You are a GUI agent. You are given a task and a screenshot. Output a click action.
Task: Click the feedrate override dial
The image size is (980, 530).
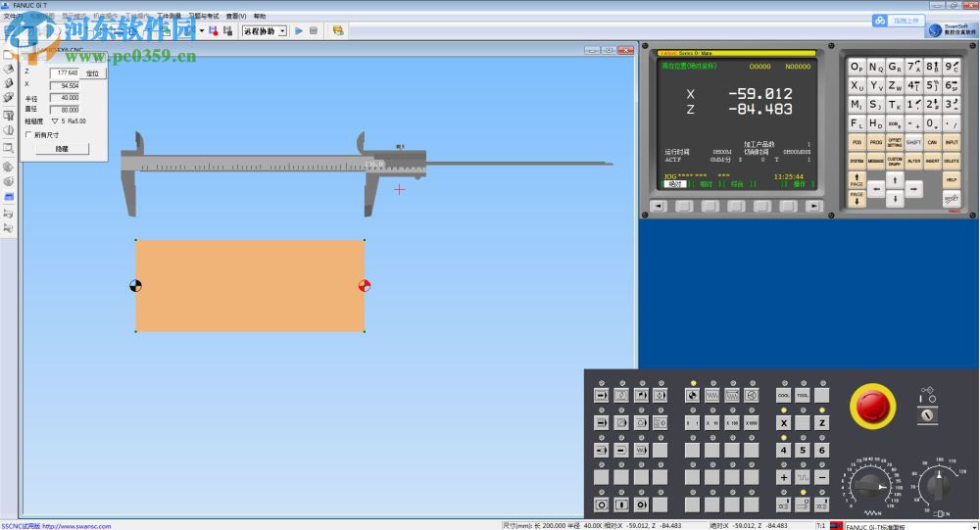click(868, 486)
